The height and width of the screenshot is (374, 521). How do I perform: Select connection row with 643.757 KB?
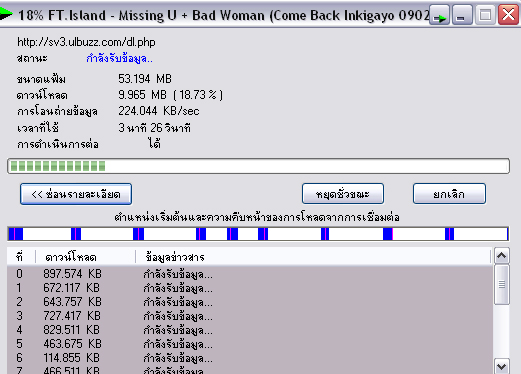(249, 302)
